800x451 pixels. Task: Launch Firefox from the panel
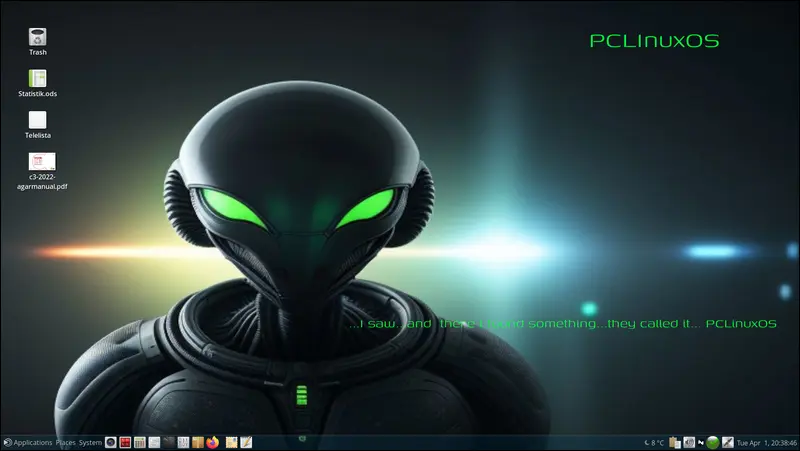tap(213, 442)
